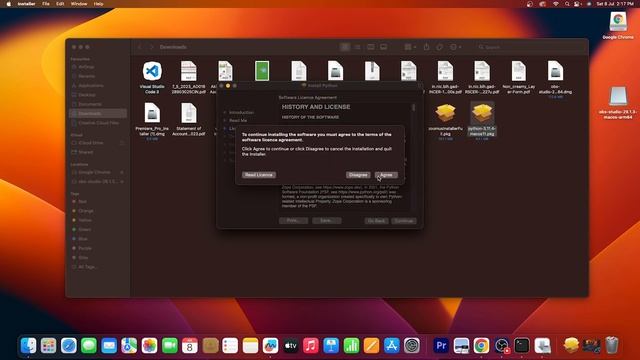The image size is (640, 360).
Task: Open Finder from the Dock
Action: point(29,346)
